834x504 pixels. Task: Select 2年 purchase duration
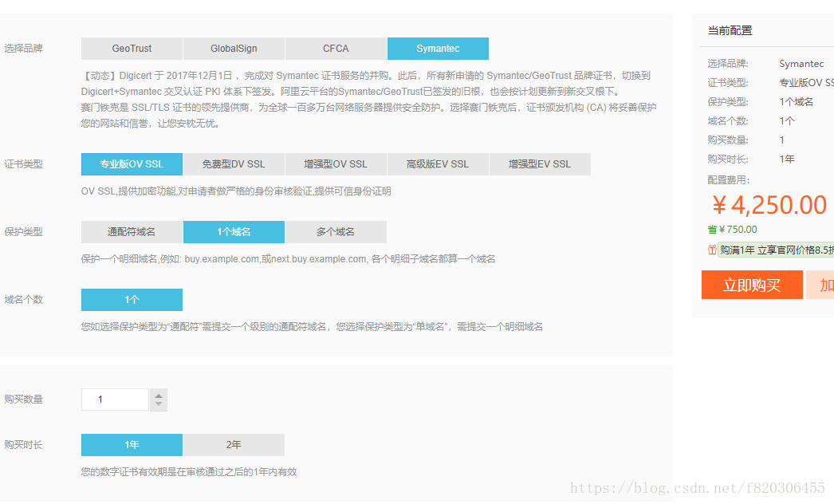(234, 445)
